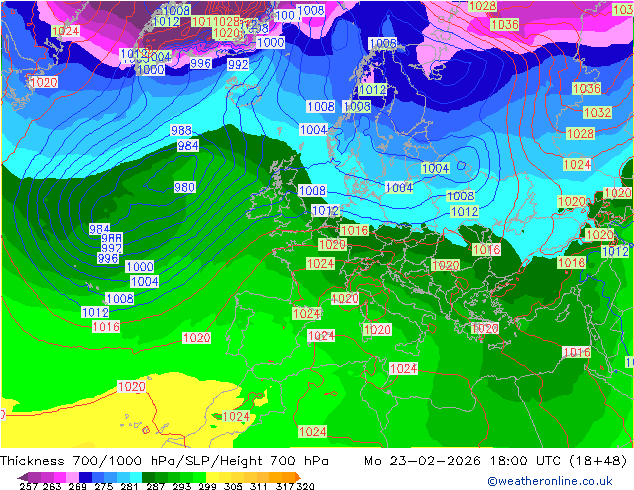
Task: Click the legend value 287
Action: (155, 486)
